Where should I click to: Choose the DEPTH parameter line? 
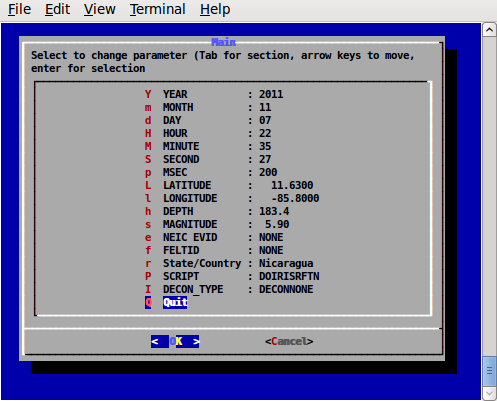pyautogui.click(x=217, y=211)
